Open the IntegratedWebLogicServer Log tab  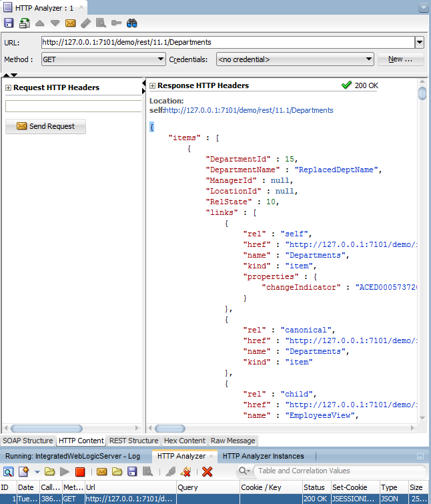pyautogui.click(x=73, y=456)
